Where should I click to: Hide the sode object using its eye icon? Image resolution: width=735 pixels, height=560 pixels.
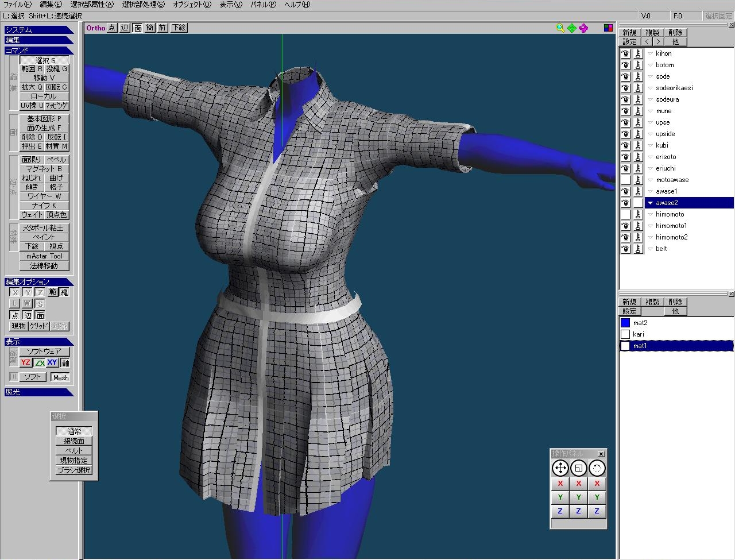(x=625, y=76)
